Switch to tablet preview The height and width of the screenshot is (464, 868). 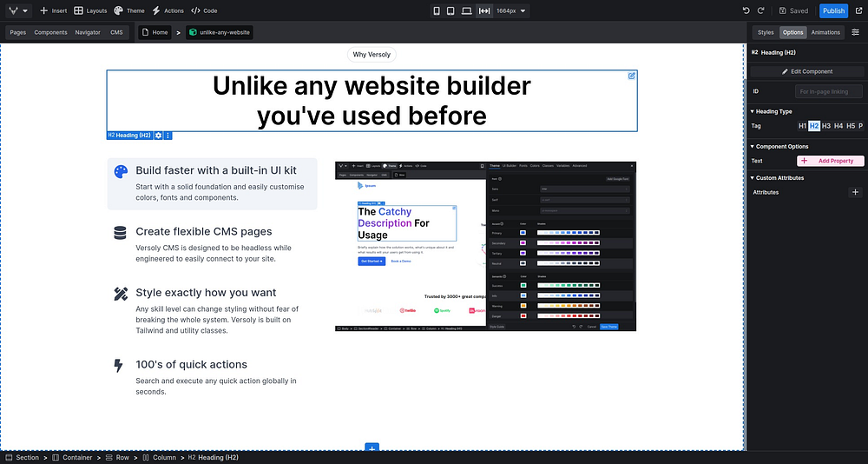(450, 10)
